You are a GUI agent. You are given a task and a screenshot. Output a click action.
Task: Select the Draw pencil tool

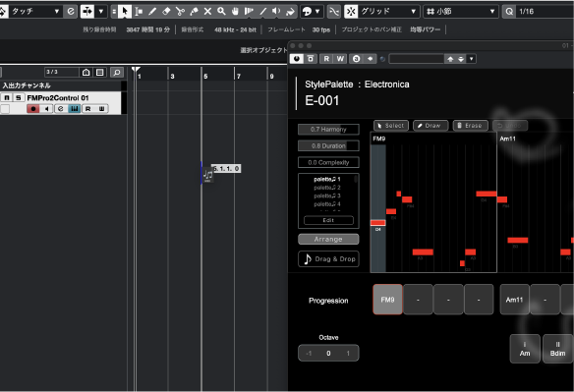(x=152, y=12)
